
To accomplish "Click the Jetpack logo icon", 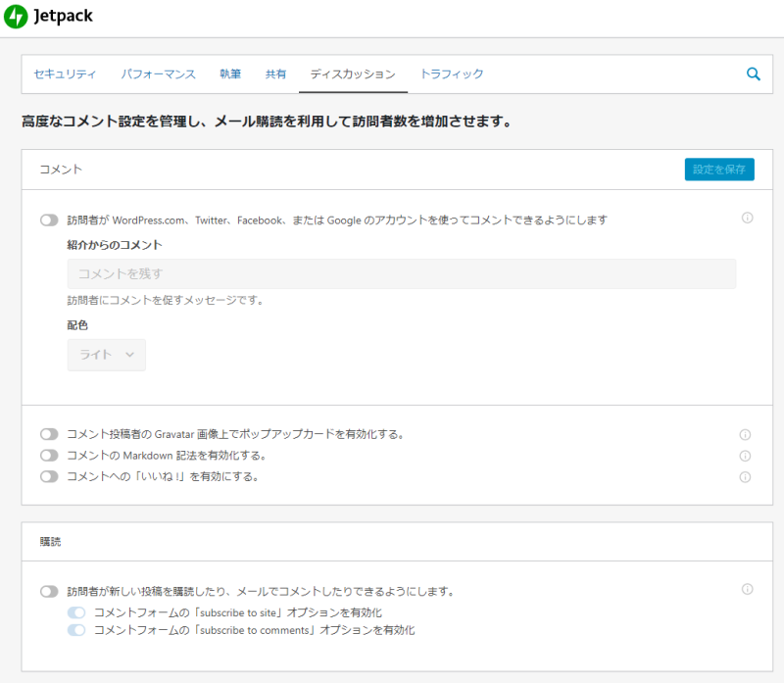I will coord(17,18).
